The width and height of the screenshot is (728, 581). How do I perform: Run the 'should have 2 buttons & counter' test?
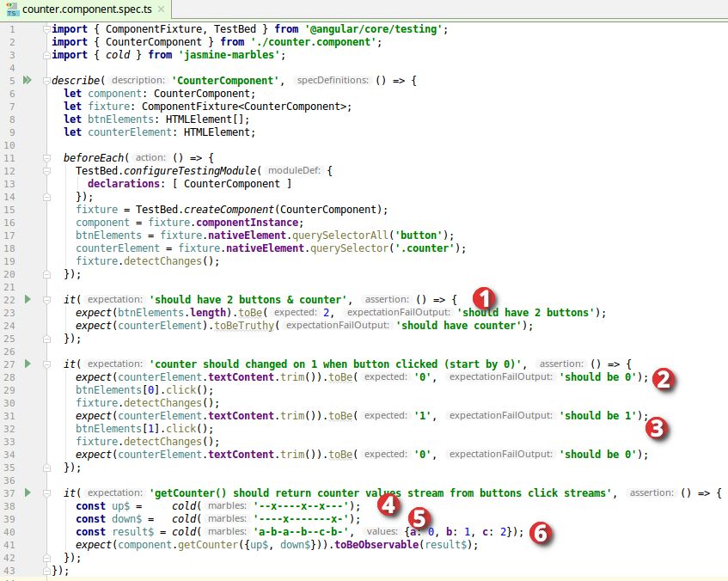tap(28, 299)
